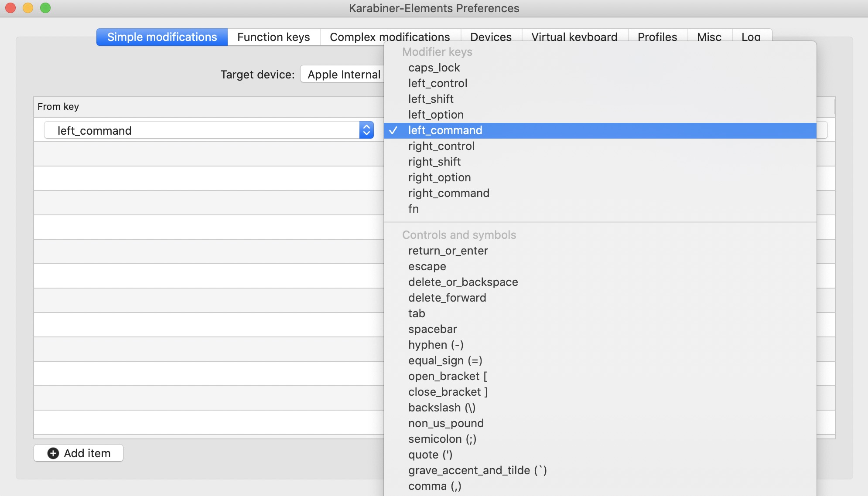Open the left_command From key stepper arrows
The width and height of the screenshot is (868, 496).
[x=366, y=130]
